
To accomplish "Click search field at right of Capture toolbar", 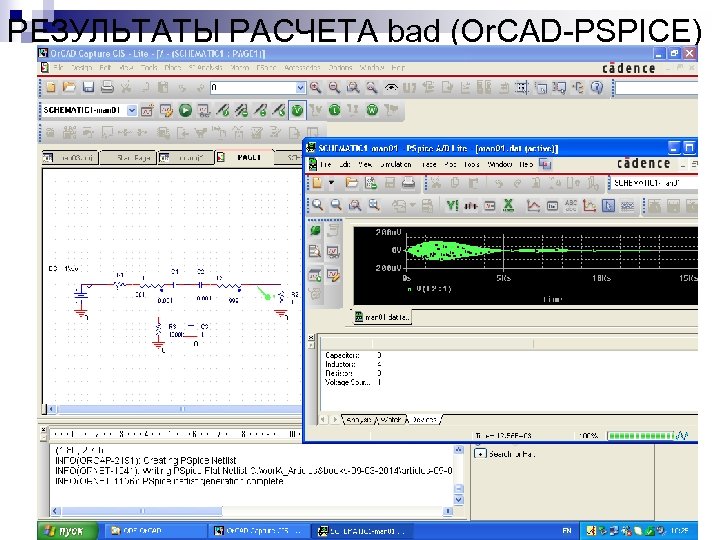I will [656, 87].
